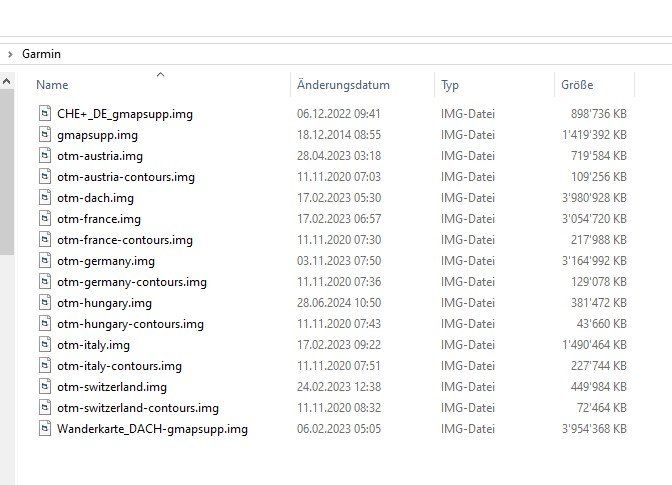Select file name CHE+_DE_gmapsupp.img

tap(125, 114)
